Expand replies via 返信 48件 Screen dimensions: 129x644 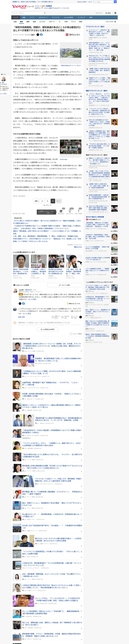click(21, 317)
